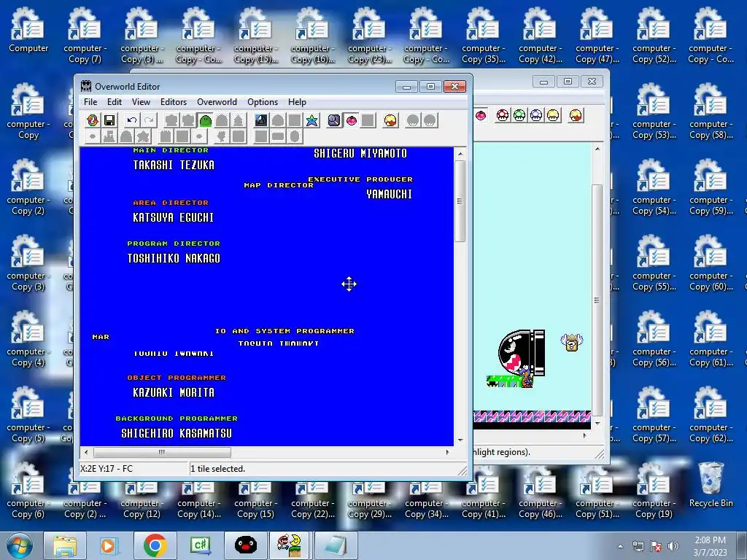Image resolution: width=747 pixels, height=560 pixels.
Task: Open the Recycle Bin desktop icon
Action: pyautogui.click(x=711, y=484)
